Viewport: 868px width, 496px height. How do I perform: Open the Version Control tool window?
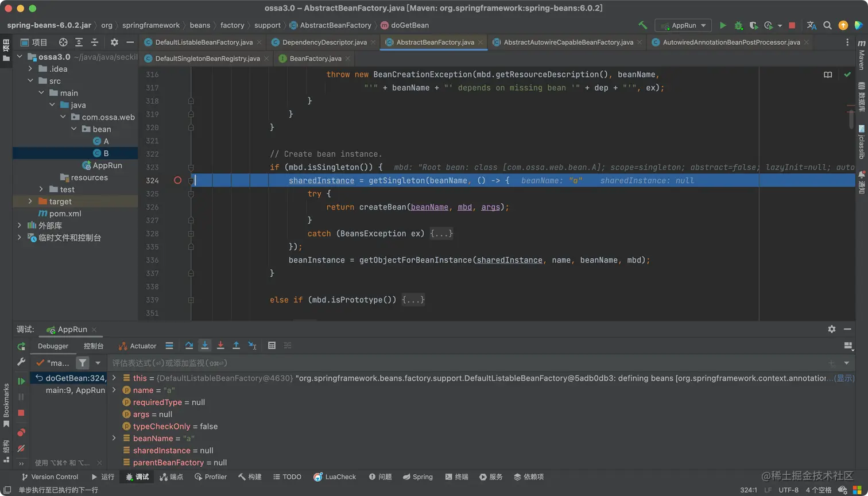49,477
